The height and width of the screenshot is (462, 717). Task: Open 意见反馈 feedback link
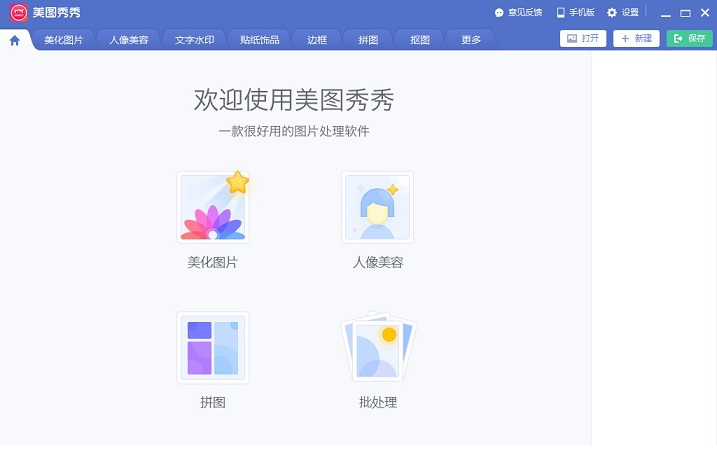[x=518, y=12]
